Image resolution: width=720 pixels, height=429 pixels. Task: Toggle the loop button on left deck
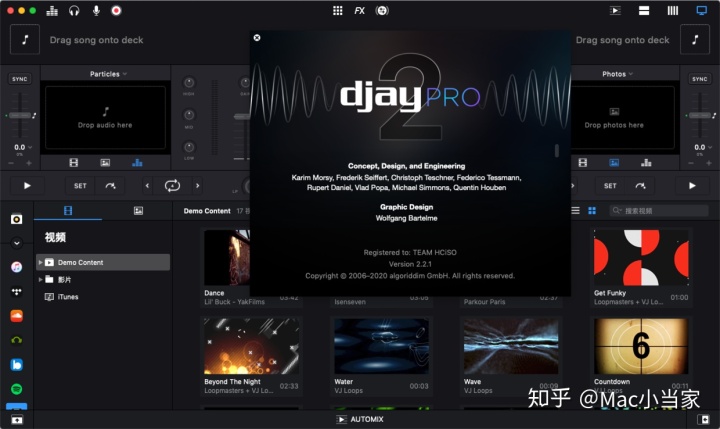coord(172,186)
